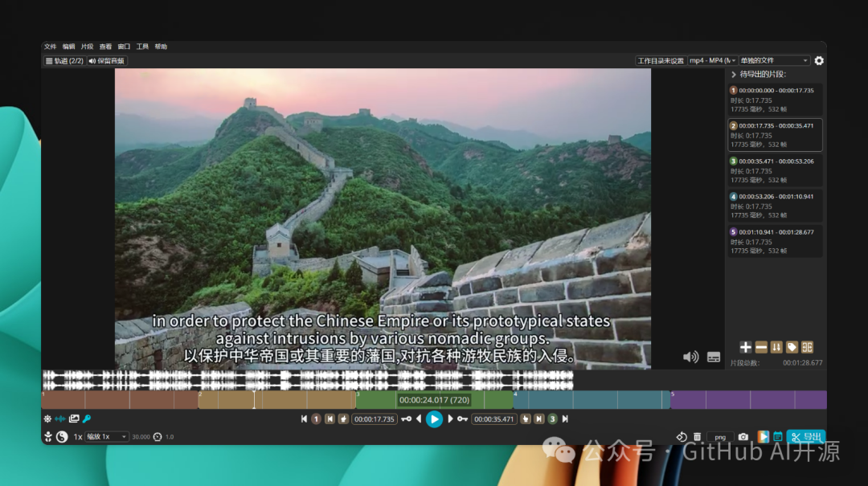Click the blue calendar icon next to export
868x486 pixels.
pyautogui.click(x=778, y=437)
